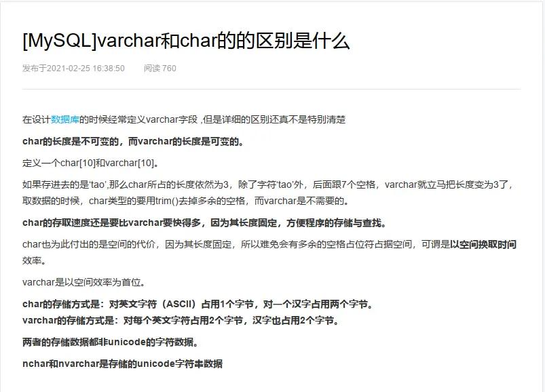Click the line 定义一个char[10]和varchar[10]
545x392 pixels.
tap(90, 163)
